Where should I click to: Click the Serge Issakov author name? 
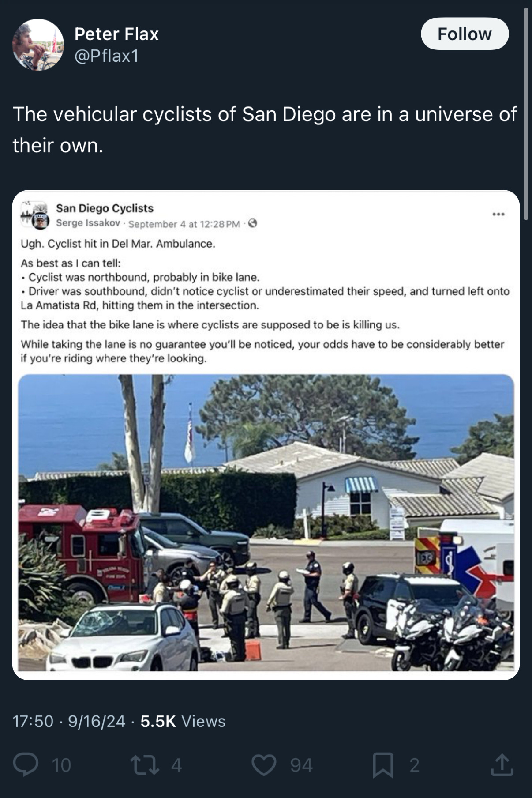pos(88,223)
